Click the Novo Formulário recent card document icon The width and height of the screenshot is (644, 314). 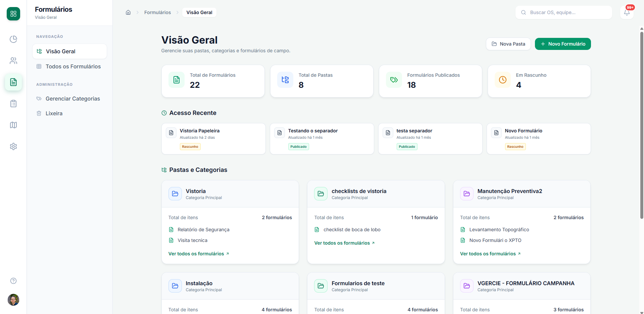pyautogui.click(x=496, y=133)
